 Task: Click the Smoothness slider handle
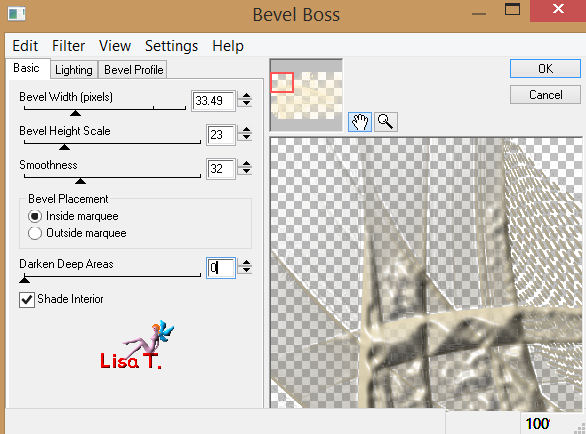80,181
